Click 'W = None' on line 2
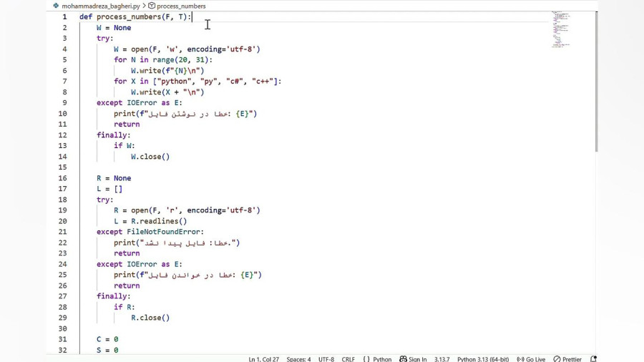The height and width of the screenshot is (362, 644). [114, 27]
